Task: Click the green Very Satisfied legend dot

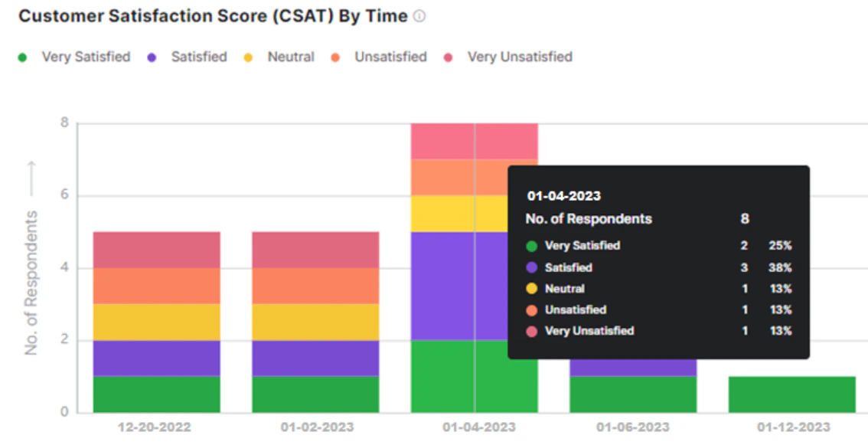Action: click(x=21, y=57)
